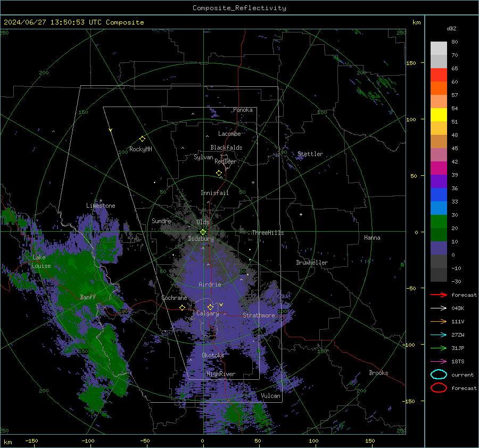Click the yellow radar site diamond at Didsbury
The height and width of the screenshot is (448, 479).
pos(203,232)
